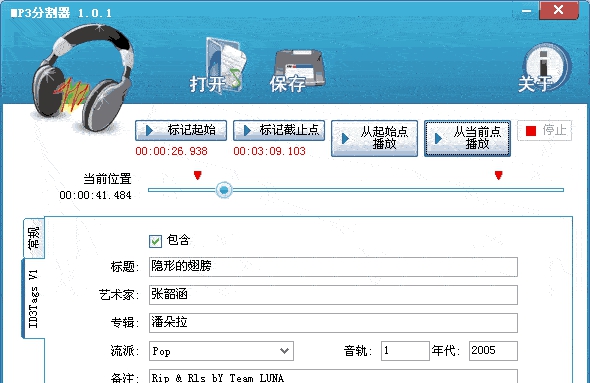
Task: Select the red start marker triangle
Action: click(198, 175)
